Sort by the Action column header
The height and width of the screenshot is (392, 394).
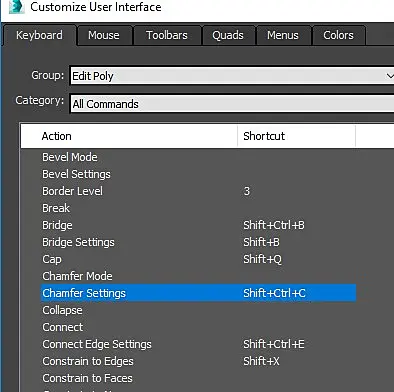129,136
